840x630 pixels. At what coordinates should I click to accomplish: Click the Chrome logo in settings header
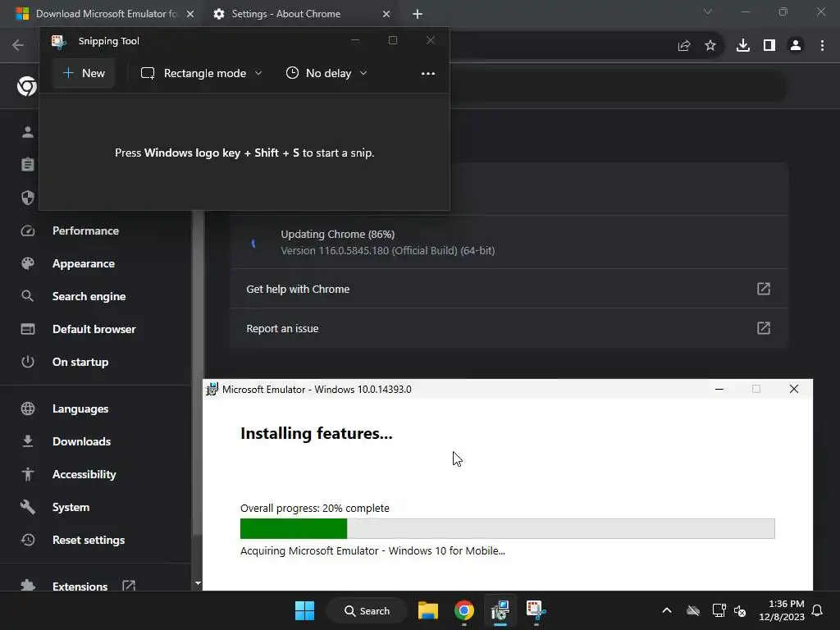click(27, 85)
